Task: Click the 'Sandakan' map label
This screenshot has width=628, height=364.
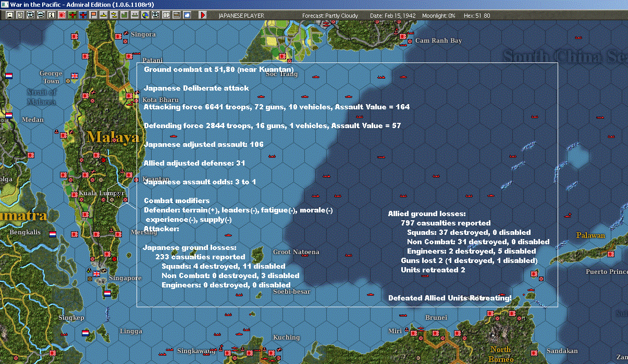Action: [x=562, y=351]
